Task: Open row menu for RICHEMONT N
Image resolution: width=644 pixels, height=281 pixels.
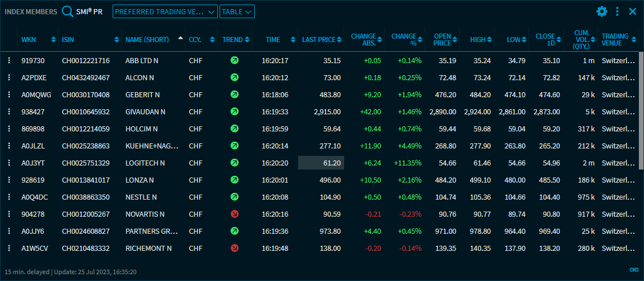Action: tap(9, 249)
